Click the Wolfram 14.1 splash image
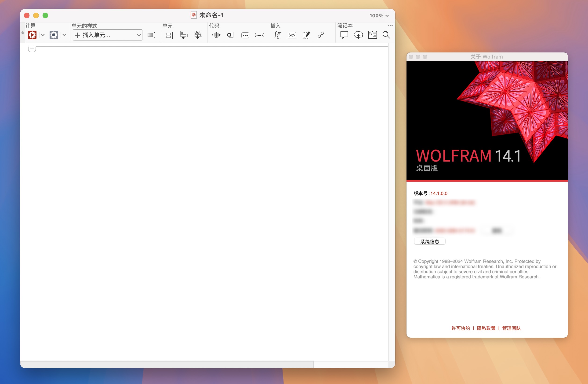The width and height of the screenshot is (588, 384). (487, 121)
